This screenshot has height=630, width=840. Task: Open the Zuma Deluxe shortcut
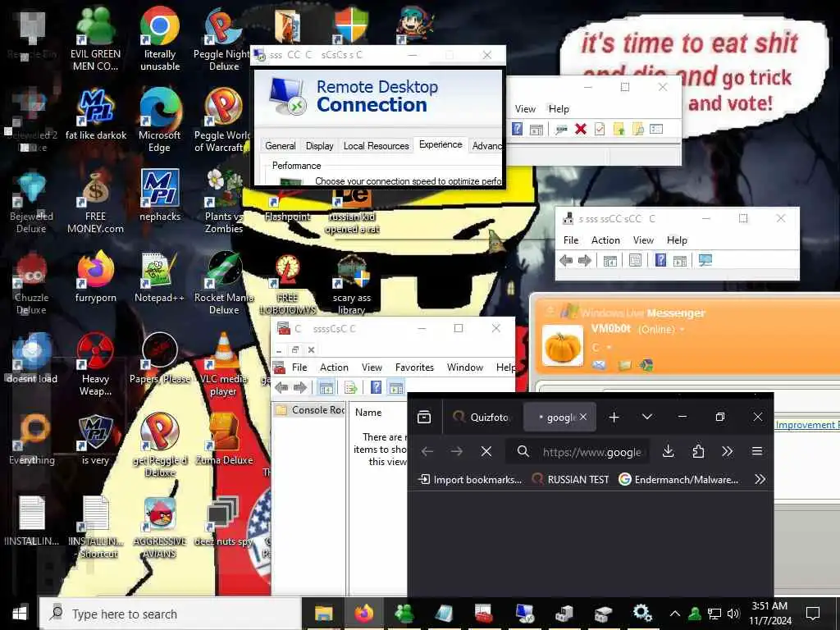224,440
